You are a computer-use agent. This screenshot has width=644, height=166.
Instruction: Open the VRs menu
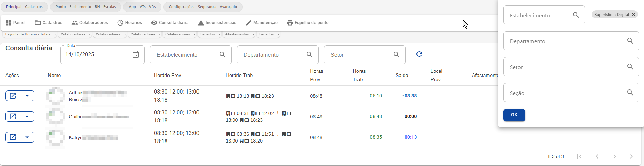[x=152, y=7]
